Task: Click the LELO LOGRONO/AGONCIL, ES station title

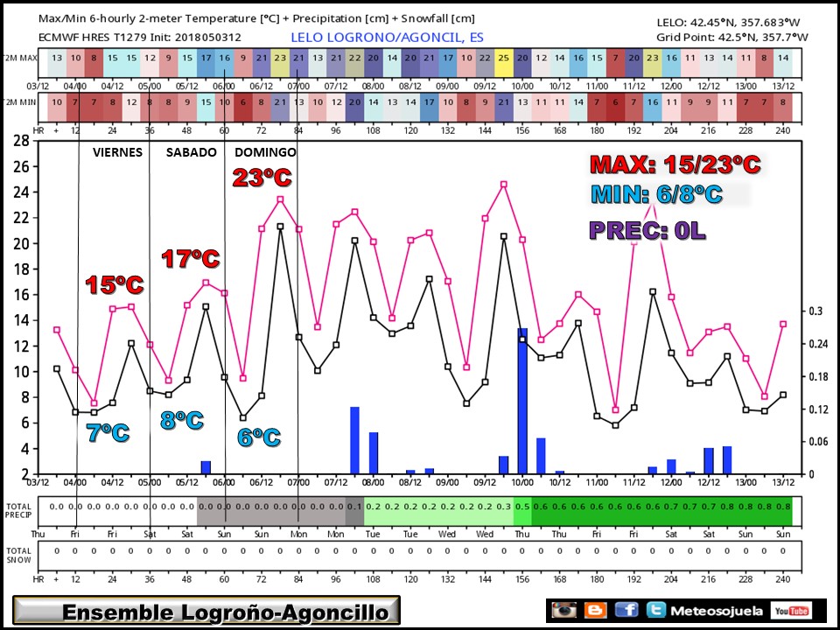Action: tap(387, 38)
